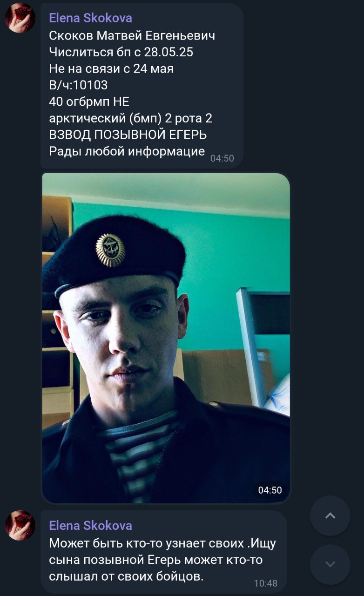Click the 10:48 timestamp on last message
The height and width of the screenshot is (596, 364).
266,583
